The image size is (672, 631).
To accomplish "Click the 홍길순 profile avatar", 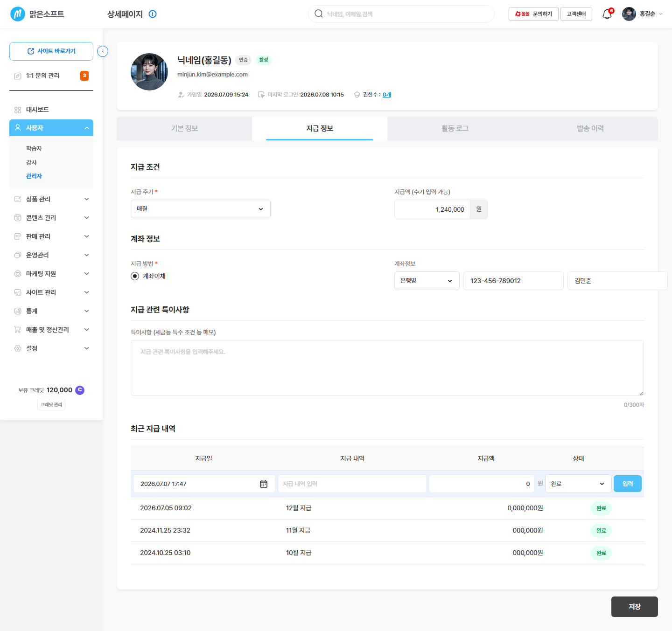I will click(629, 14).
